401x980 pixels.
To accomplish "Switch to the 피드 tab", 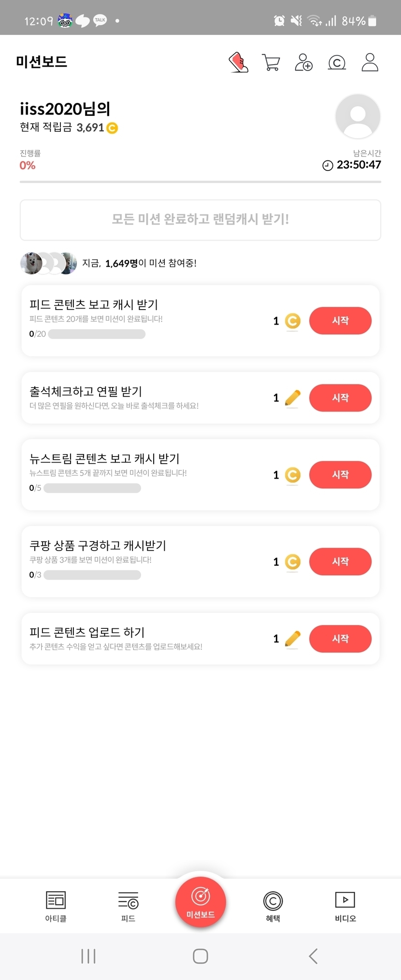I will [128, 906].
